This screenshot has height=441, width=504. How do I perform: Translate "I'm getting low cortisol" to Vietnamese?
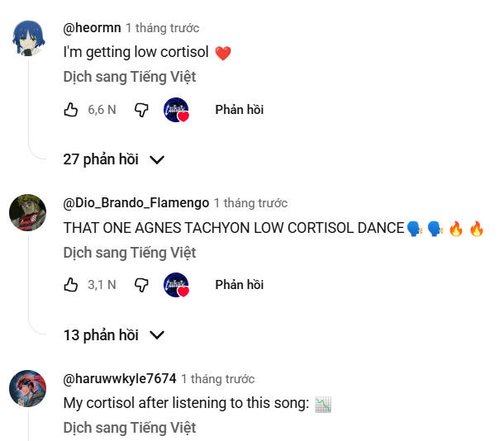click(x=130, y=77)
